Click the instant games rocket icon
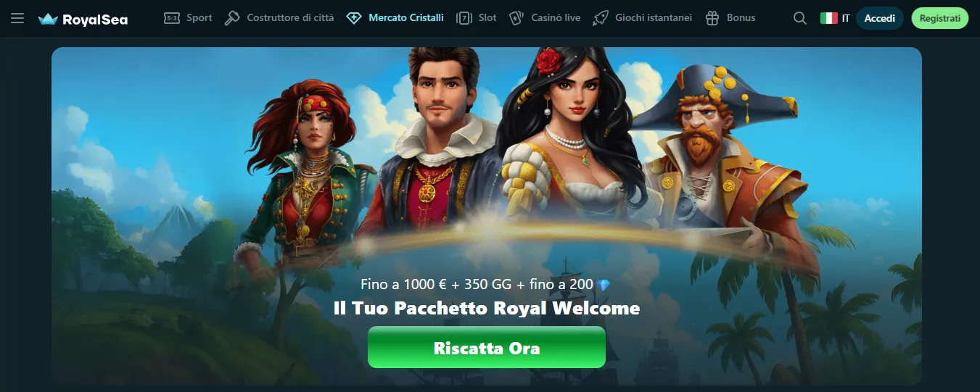Screen dimensions: 980x392 pos(600,18)
